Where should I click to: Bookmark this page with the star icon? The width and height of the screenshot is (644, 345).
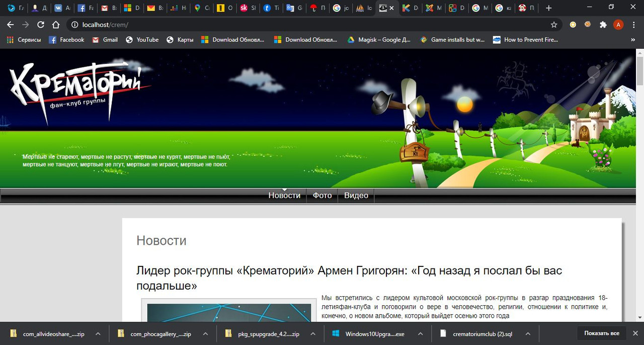(x=554, y=25)
